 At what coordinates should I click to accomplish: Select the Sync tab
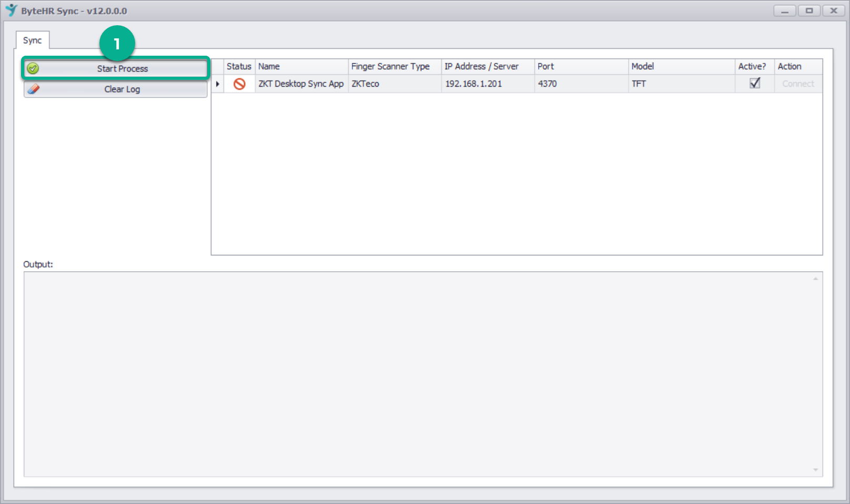tap(32, 40)
